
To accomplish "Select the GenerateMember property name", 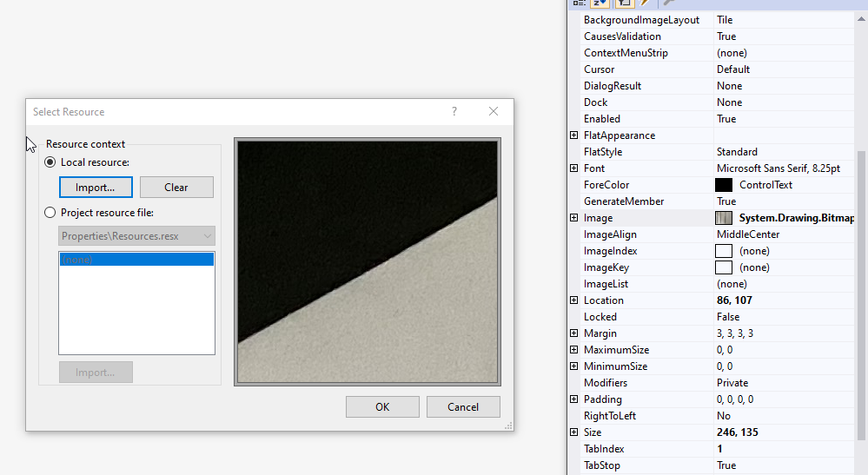I will tap(623, 201).
